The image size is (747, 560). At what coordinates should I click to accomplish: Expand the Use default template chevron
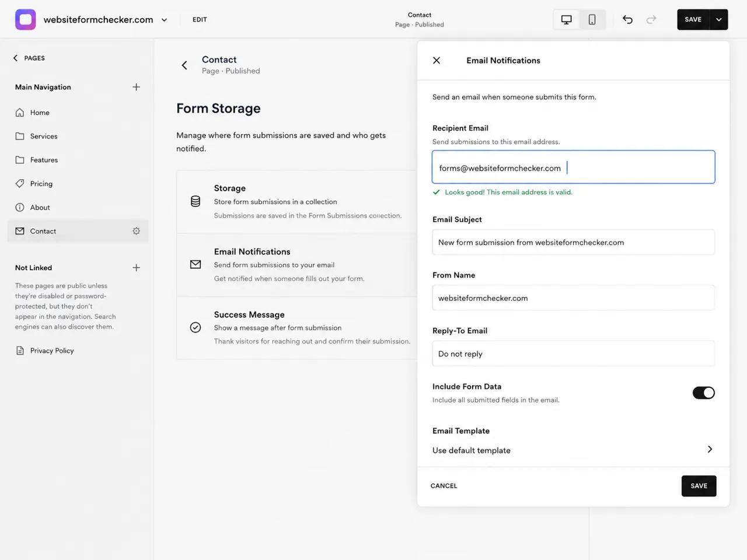point(710,449)
